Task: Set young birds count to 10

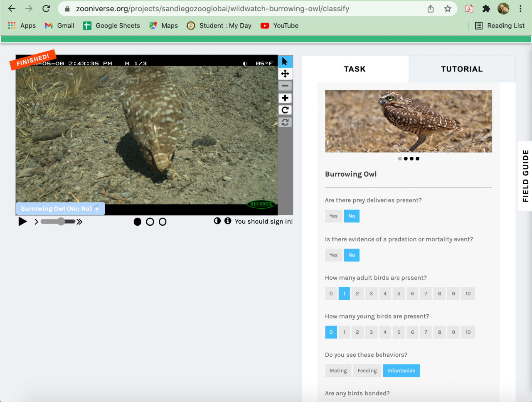Action: point(468,332)
